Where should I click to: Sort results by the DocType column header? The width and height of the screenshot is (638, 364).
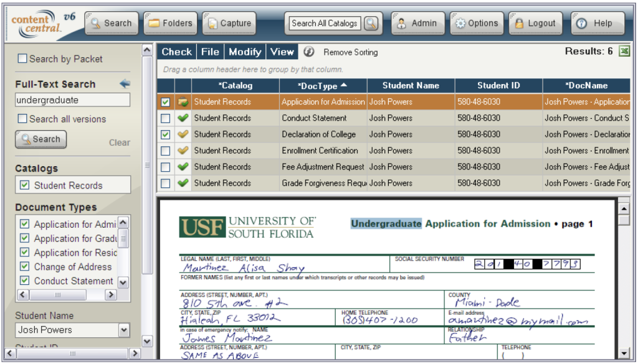click(x=323, y=86)
